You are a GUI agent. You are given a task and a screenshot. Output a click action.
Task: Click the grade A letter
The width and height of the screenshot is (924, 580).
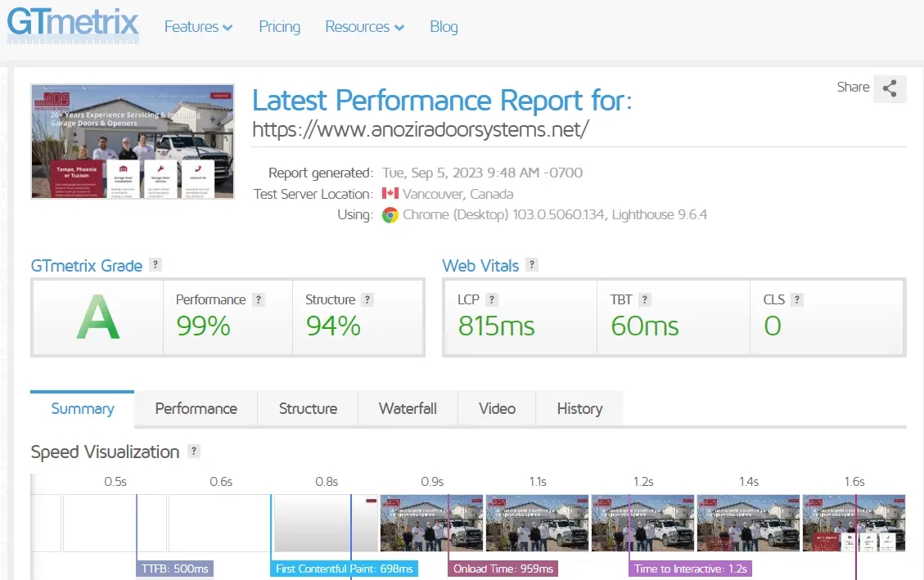pos(98,317)
